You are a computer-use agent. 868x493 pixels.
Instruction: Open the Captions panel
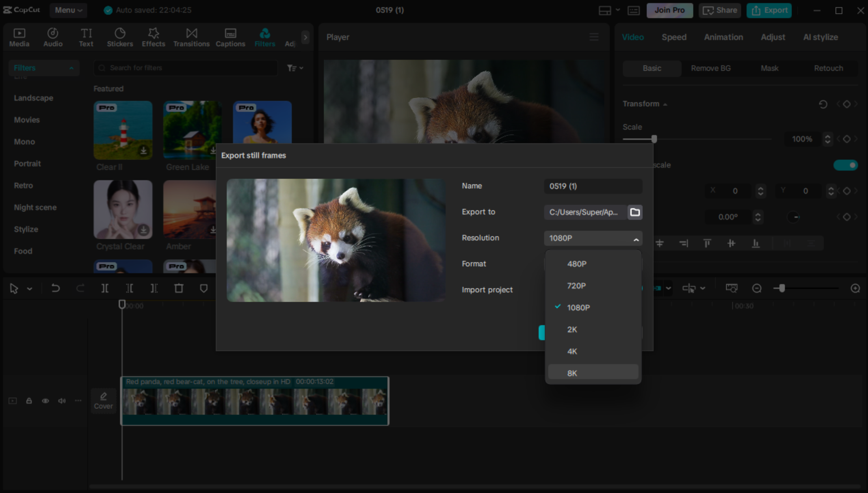230,37
